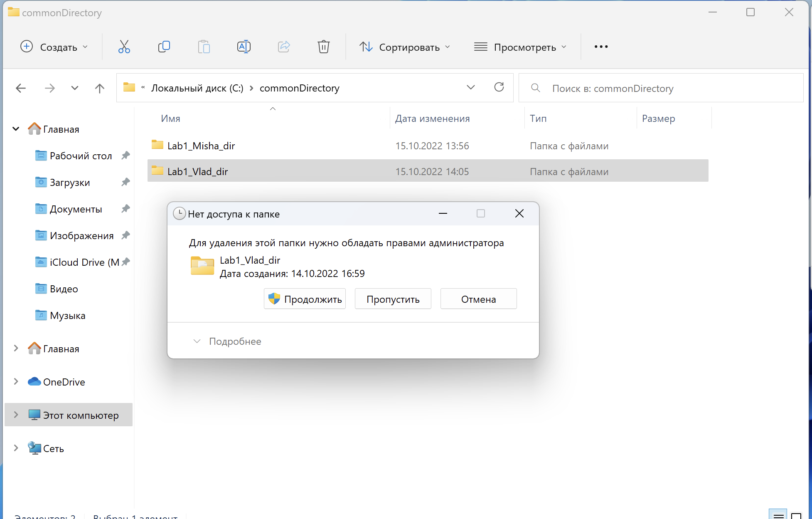Click the Cut scissors icon
812x519 pixels.
pyautogui.click(x=124, y=47)
